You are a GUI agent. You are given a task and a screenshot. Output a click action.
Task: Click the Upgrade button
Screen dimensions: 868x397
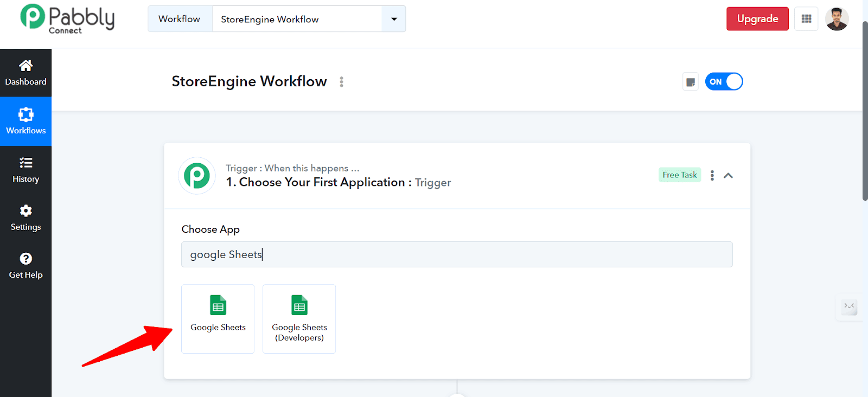click(x=757, y=19)
